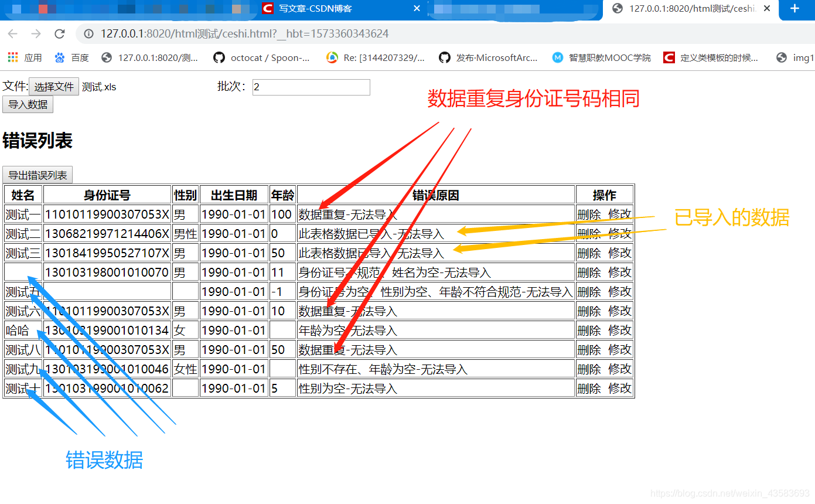
Task: Open the img1 bookmark
Action: [795, 57]
